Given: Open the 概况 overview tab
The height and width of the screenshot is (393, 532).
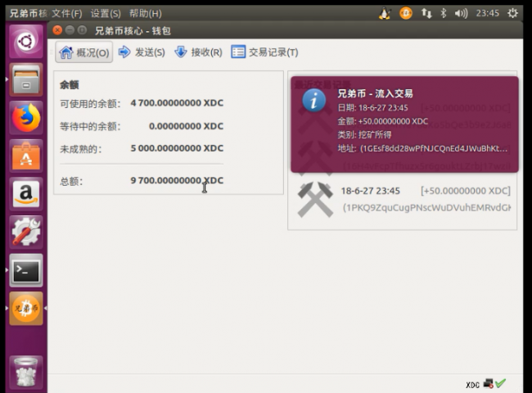Looking at the screenshot, I should pos(84,52).
